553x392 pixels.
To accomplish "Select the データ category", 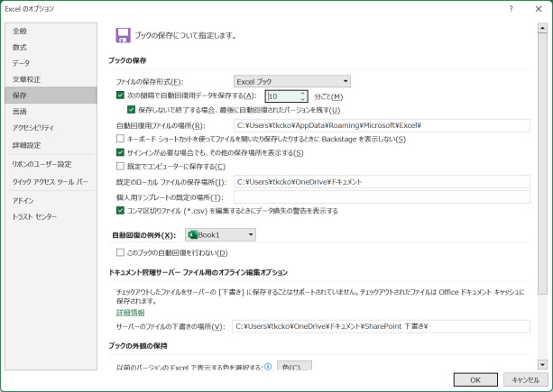I will tap(51, 63).
